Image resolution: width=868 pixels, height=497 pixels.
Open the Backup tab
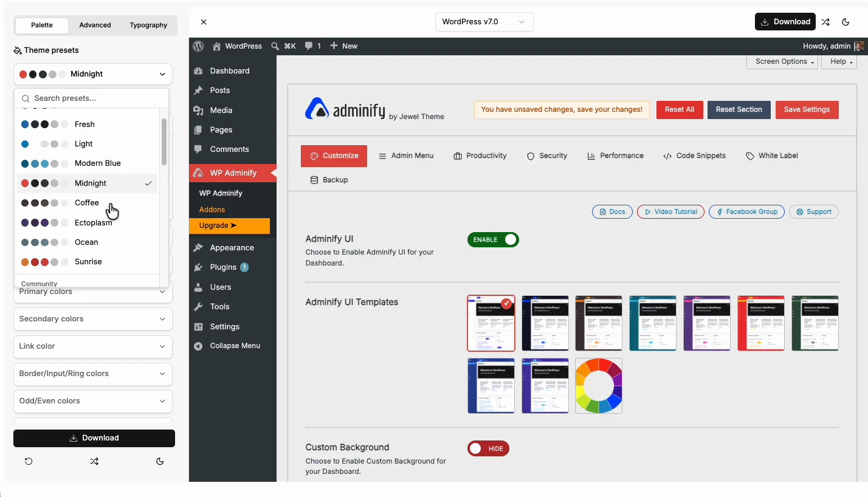[329, 180]
